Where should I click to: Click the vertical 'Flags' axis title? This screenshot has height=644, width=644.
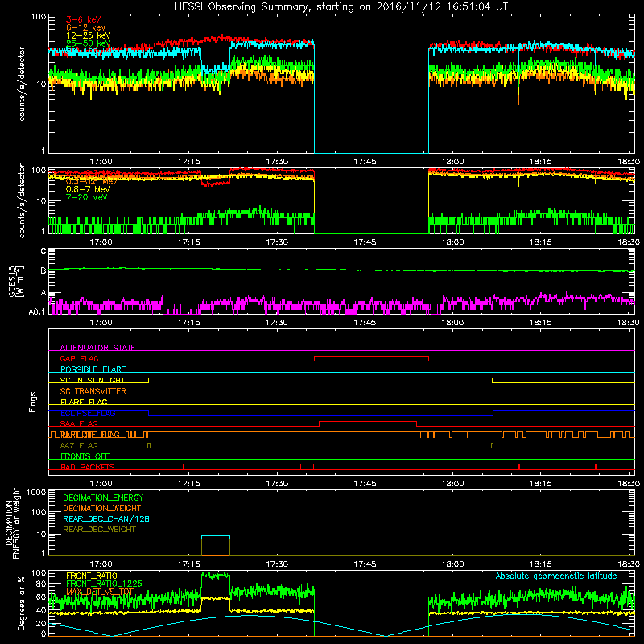click(33, 402)
